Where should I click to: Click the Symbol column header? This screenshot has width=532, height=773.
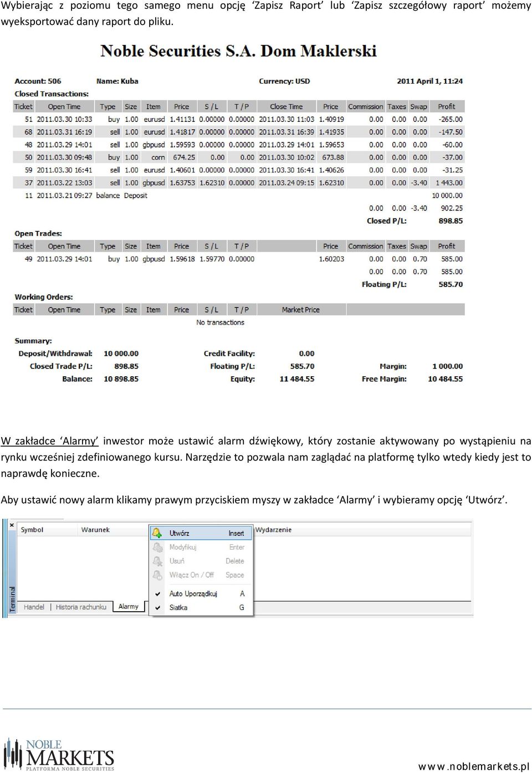coord(32,530)
